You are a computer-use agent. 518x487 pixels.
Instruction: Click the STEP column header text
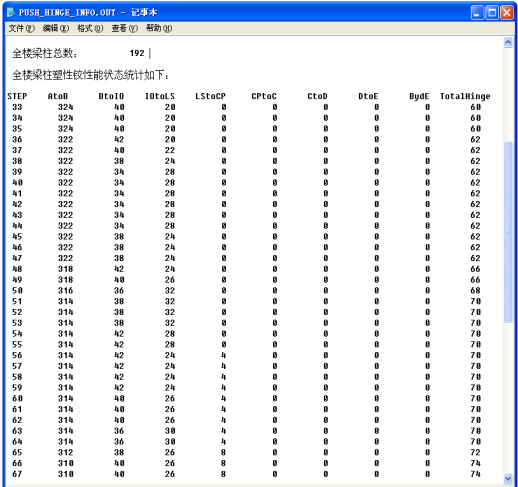17,96
